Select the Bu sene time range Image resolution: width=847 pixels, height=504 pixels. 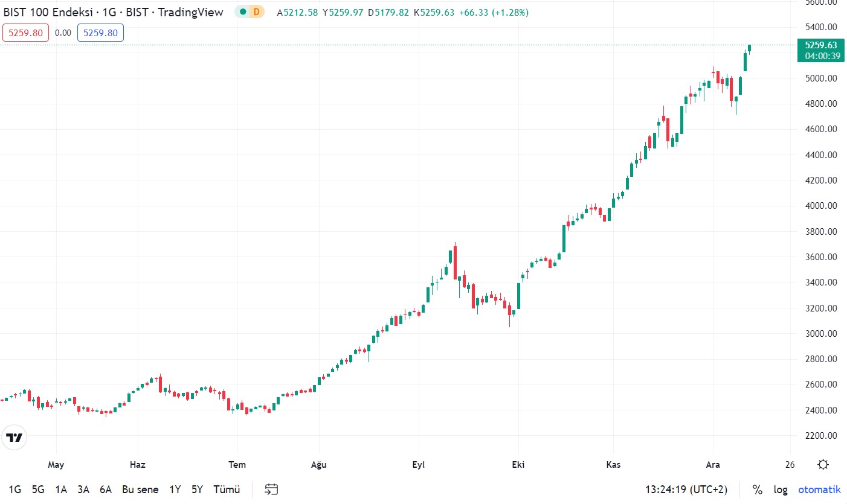[x=140, y=490]
